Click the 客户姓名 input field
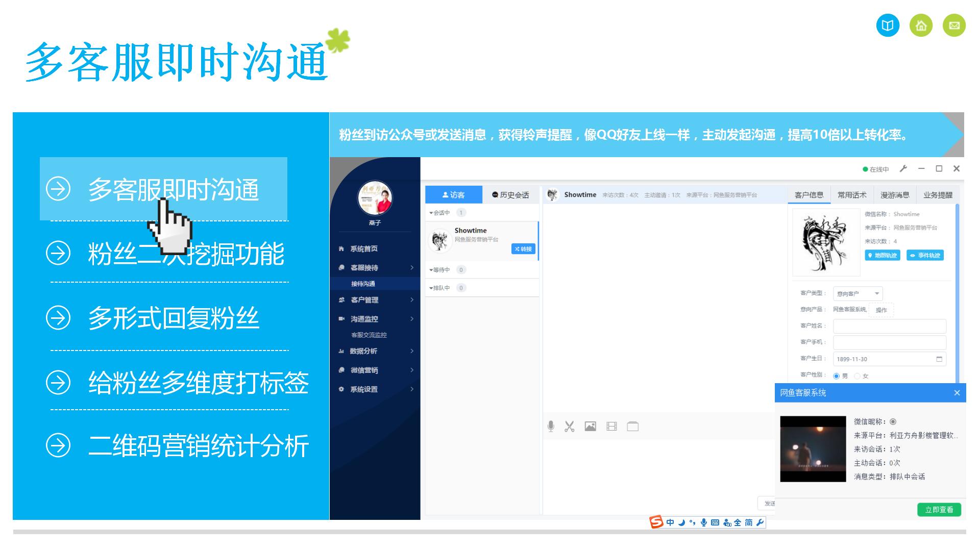This screenshot has height=551, width=980. point(890,326)
